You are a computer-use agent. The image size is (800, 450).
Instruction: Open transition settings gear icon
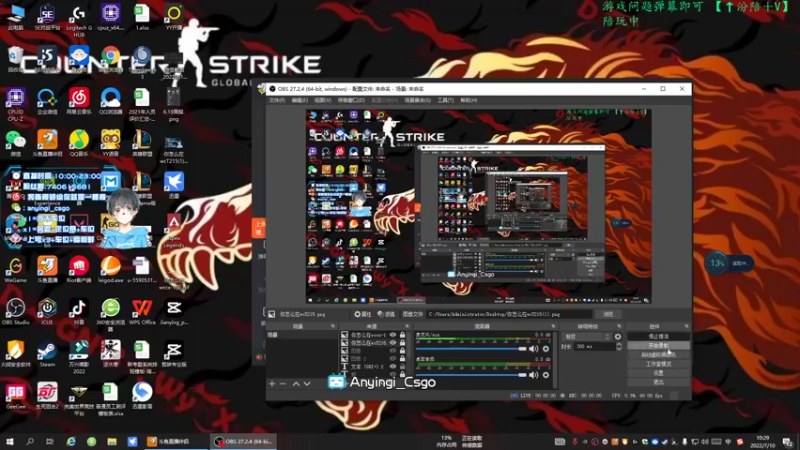(x=618, y=337)
